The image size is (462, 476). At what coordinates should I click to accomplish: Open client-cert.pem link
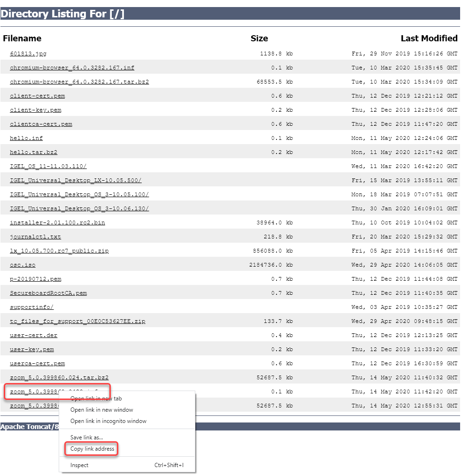38,96
